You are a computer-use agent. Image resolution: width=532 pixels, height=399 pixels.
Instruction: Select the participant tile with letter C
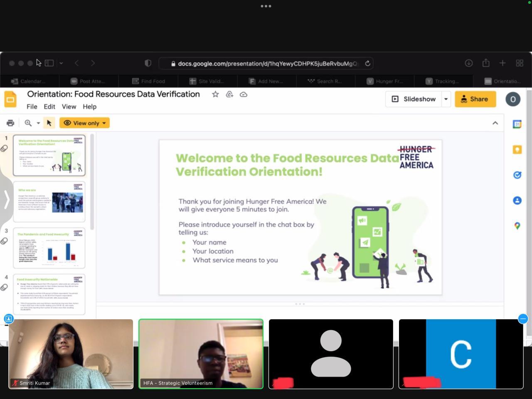pyautogui.click(x=461, y=354)
